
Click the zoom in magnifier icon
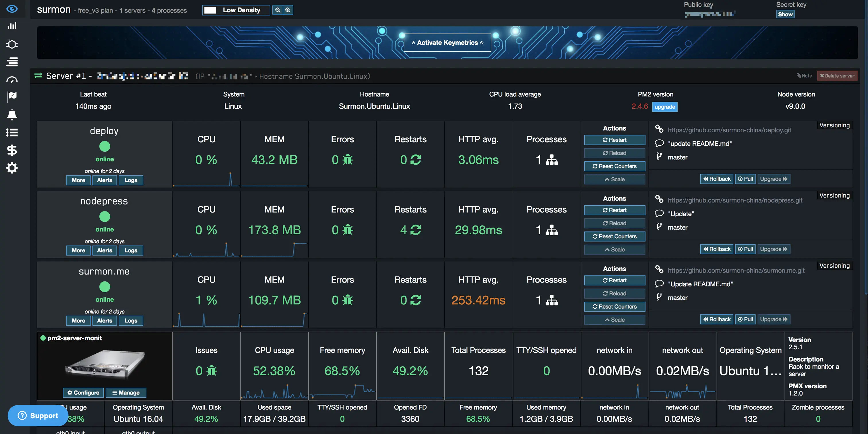tap(288, 10)
